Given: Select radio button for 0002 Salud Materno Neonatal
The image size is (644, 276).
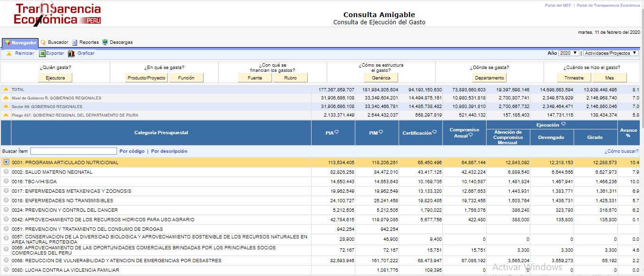Looking at the screenshot, I should click(6, 172).
